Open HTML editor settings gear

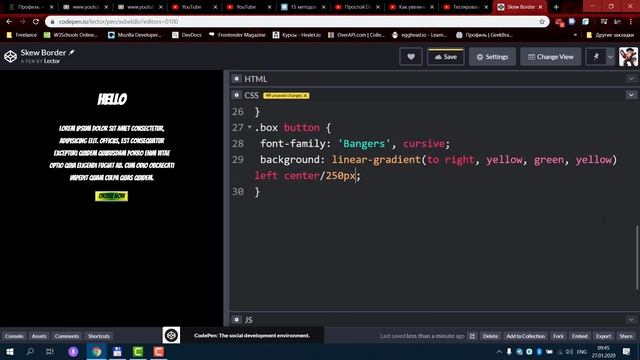click(x=236, y=79)
